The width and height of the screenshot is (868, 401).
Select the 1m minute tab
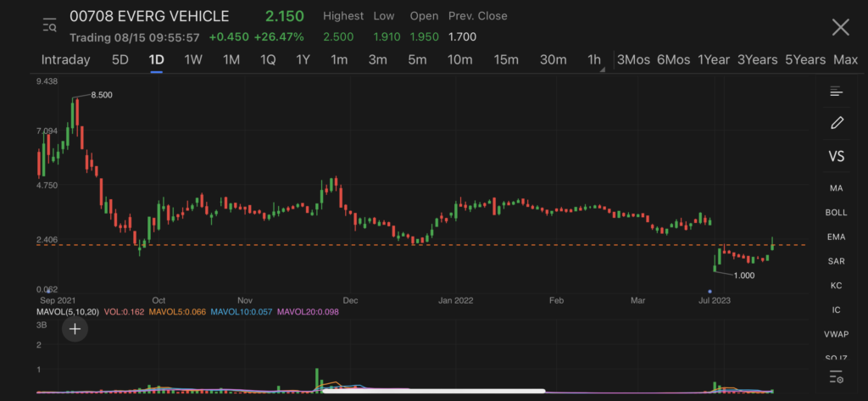pyautogui.click(x=339, y=60)
